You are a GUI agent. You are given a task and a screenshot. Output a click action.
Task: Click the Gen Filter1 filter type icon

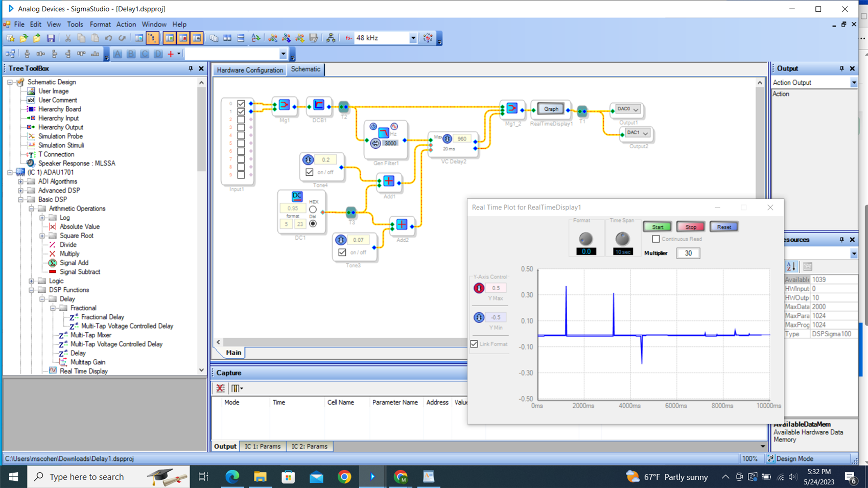click(383, 133)
